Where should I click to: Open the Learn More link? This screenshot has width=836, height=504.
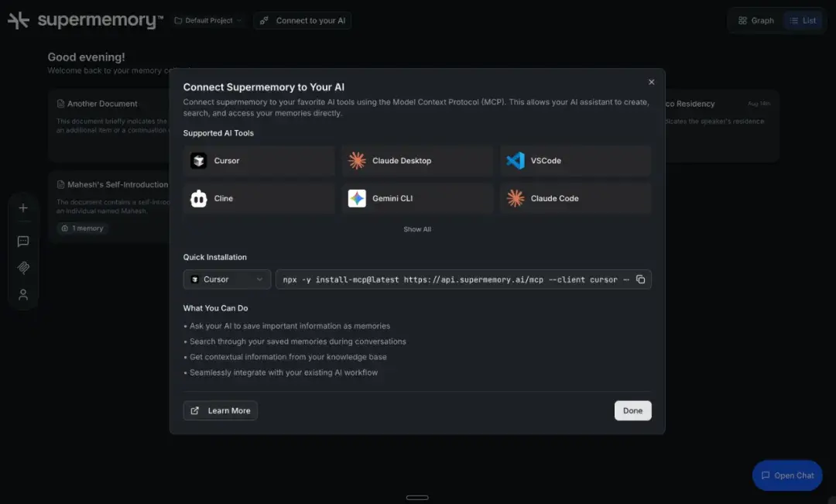click(220, 410)
